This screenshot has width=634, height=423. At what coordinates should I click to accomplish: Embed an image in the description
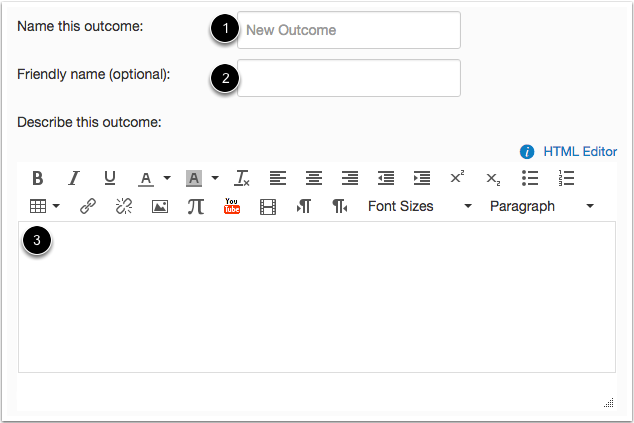pos(160,206)
